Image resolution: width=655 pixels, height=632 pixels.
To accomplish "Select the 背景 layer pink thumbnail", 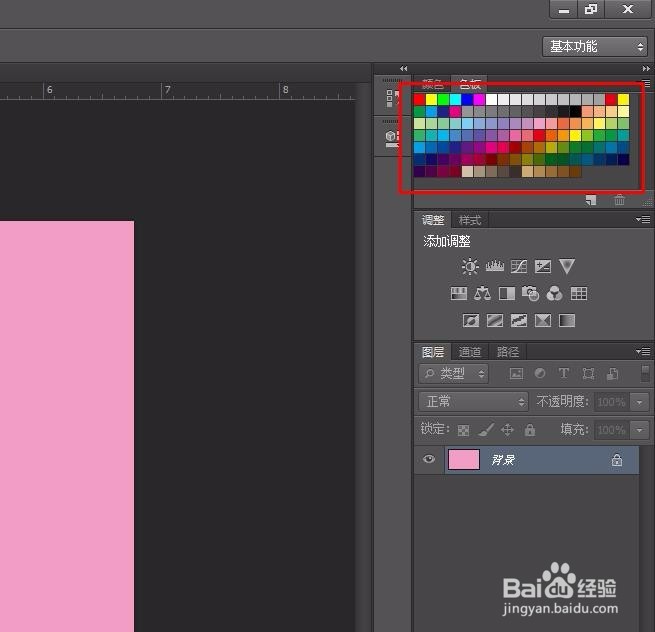I will [x=464, y=459].
